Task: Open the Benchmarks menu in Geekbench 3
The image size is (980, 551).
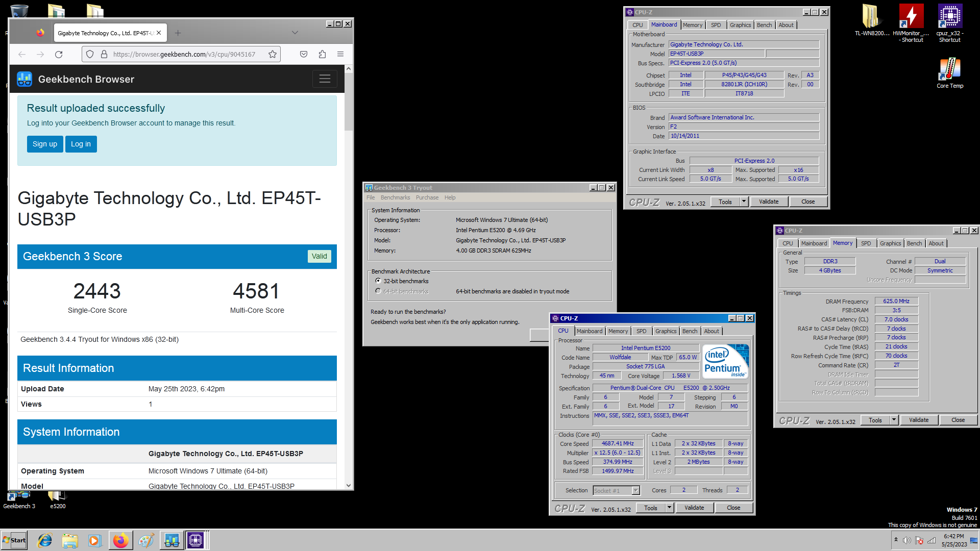Action: [395, 198]
